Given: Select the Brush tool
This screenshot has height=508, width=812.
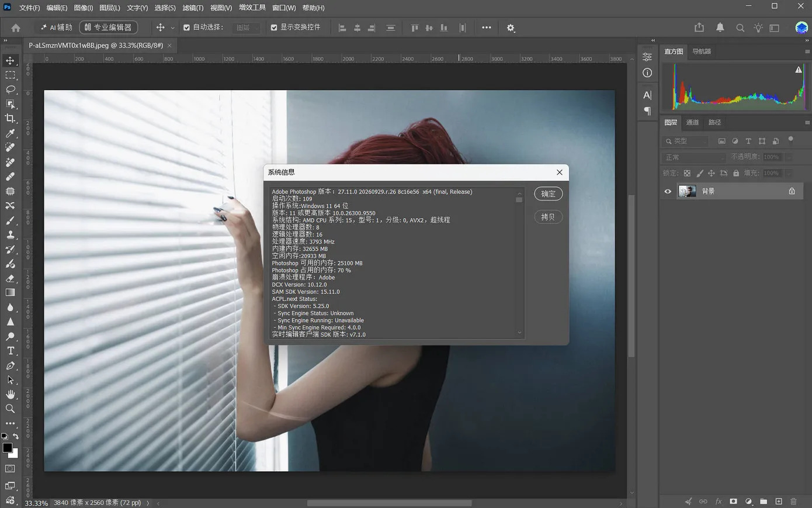Looking at the screenshot, I should [10, 220].
